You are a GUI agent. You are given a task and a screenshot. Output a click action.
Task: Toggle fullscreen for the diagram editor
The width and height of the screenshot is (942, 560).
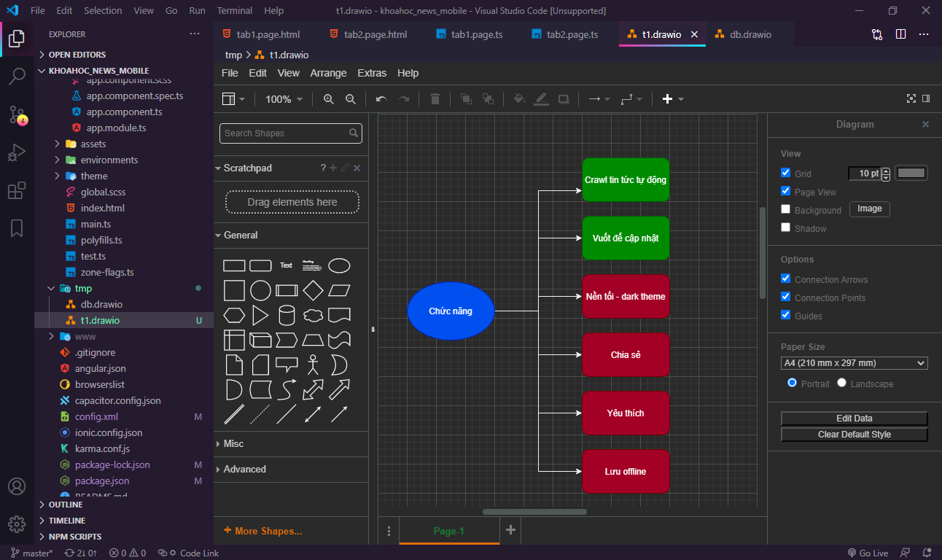911,98
